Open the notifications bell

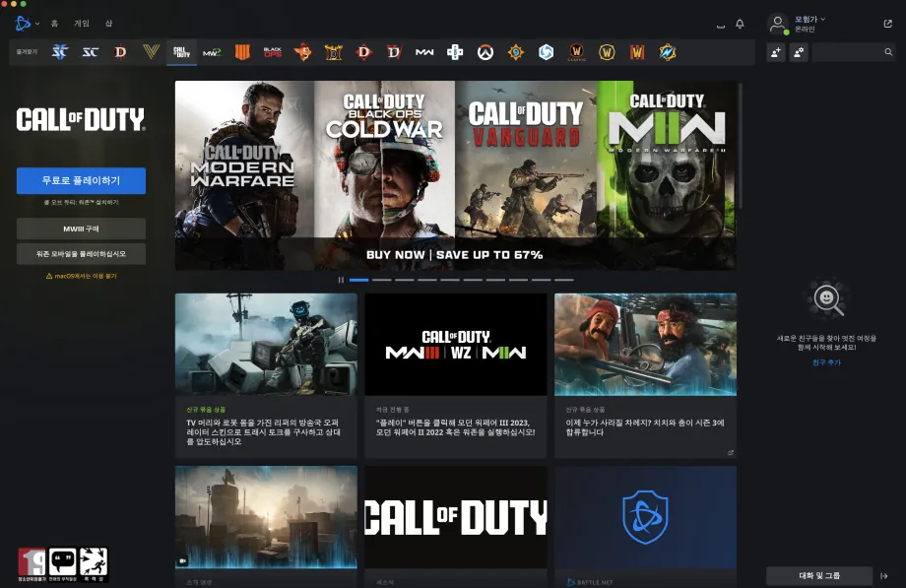coord(740,24)
